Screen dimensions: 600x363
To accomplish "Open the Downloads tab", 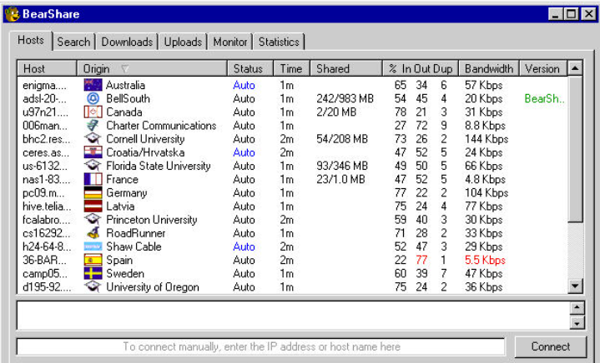I will [127, 42].
